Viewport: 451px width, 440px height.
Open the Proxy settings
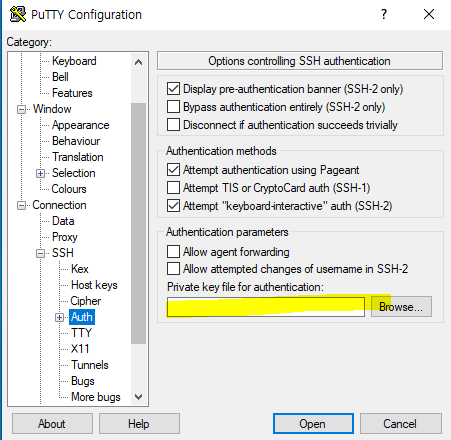tap(65, 237)
